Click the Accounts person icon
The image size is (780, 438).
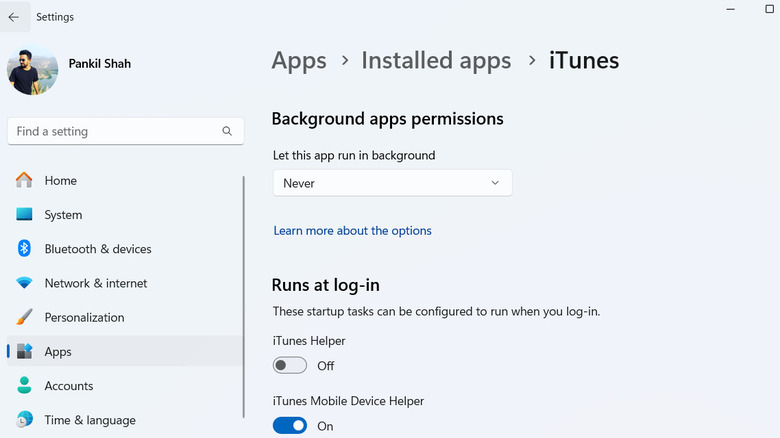[x=25, y=386]
